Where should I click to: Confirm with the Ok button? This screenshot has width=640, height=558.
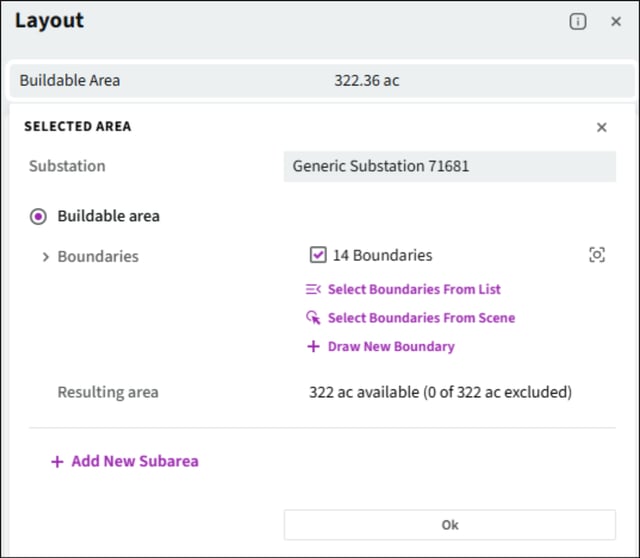[x=450, y=525]
